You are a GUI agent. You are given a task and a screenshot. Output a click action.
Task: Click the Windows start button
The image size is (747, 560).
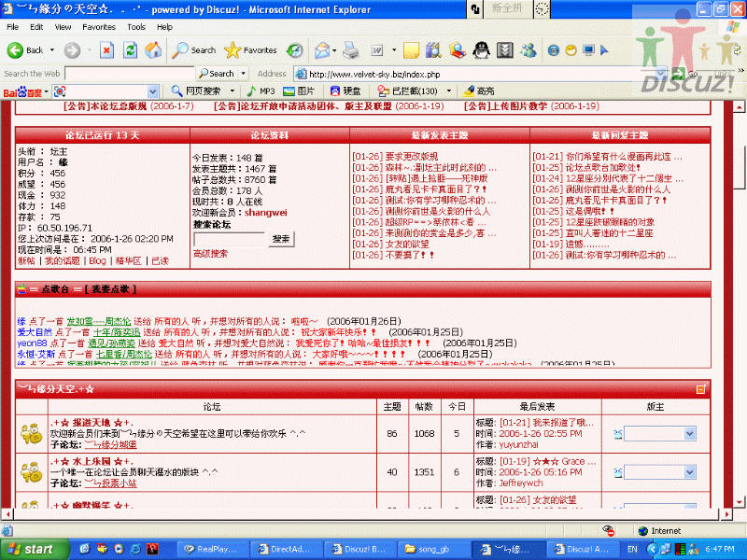(x=35, y=549)
